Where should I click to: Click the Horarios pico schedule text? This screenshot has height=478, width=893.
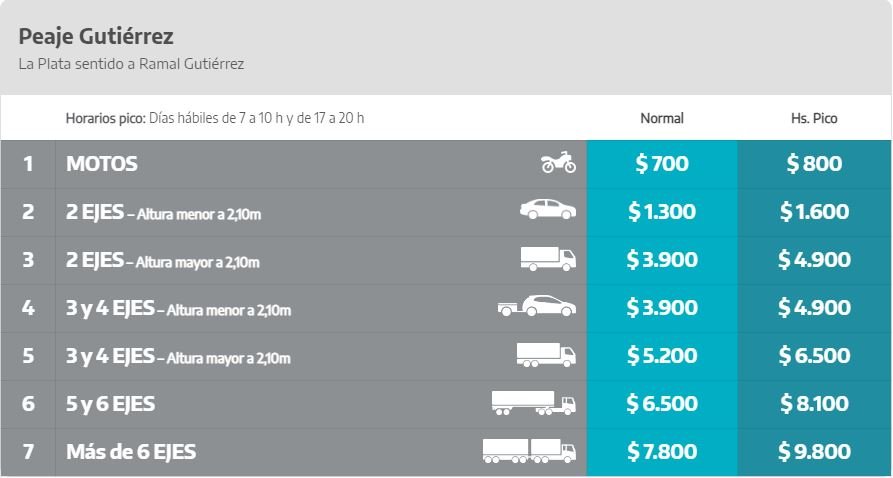point(215,118)
